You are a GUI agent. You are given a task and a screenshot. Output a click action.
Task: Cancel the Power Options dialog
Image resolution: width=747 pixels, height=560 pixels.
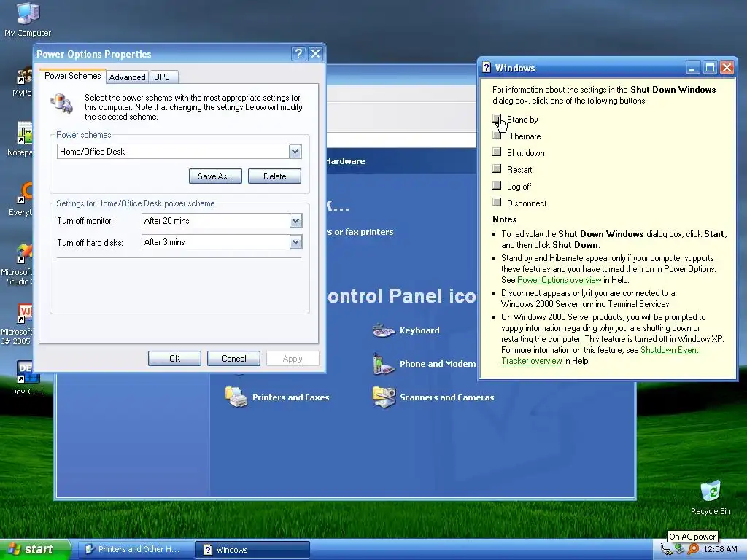click(233, 359)
